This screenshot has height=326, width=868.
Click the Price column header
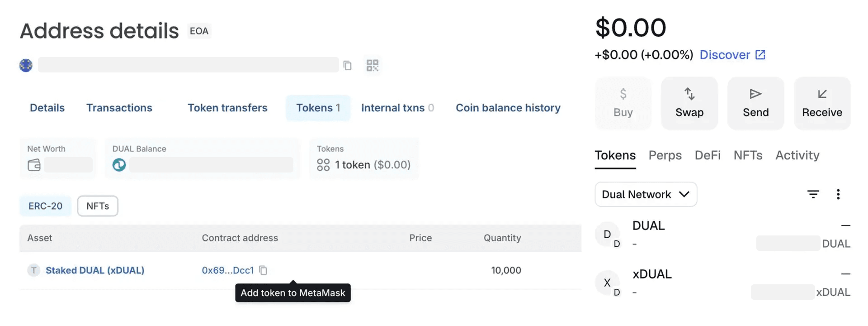pos(420,238)
